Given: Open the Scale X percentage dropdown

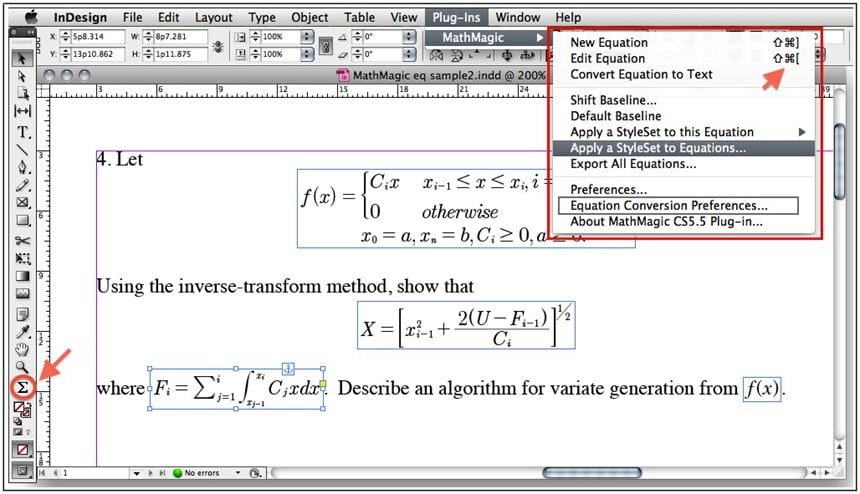Looking at the screenshot, I should point(307,37).
